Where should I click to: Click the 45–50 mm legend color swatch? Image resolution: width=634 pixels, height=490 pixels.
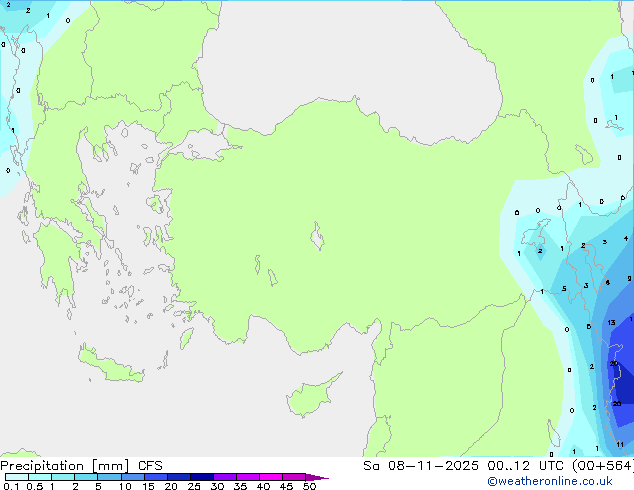[294, 477]
